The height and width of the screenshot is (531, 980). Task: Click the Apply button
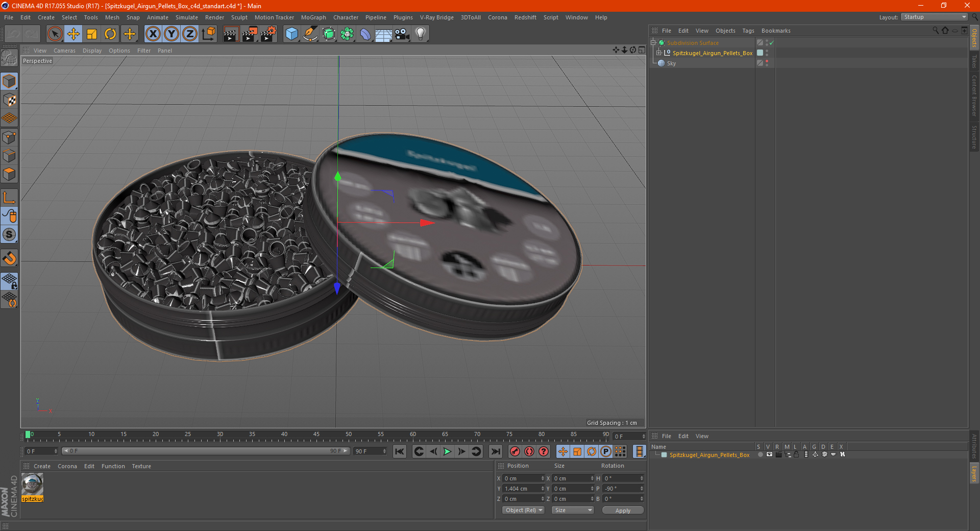[623, 510]
